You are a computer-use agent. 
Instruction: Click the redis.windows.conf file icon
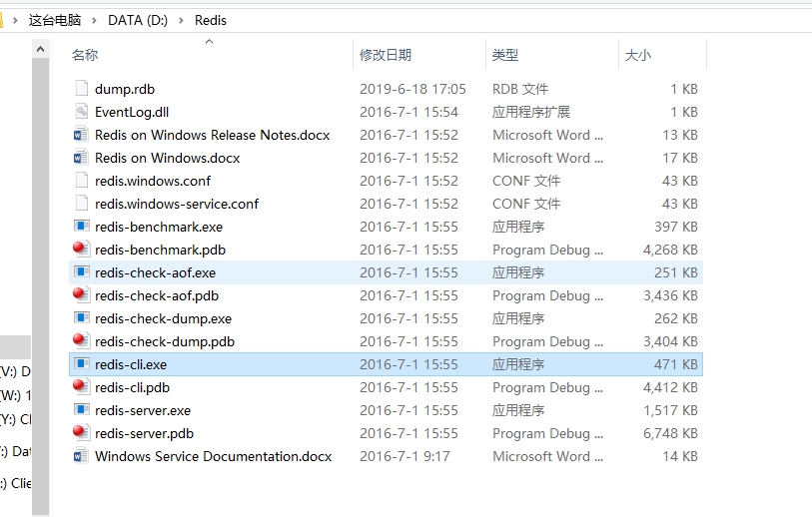[81, 180]
